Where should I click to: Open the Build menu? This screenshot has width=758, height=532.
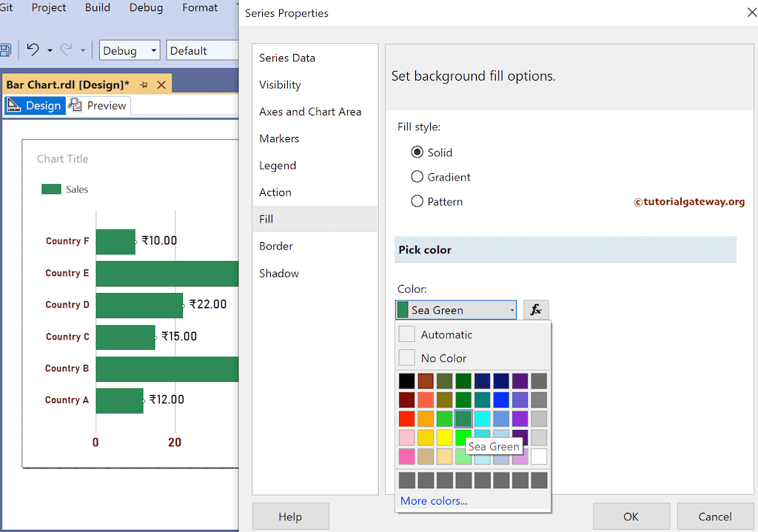(x=96, y=8)
